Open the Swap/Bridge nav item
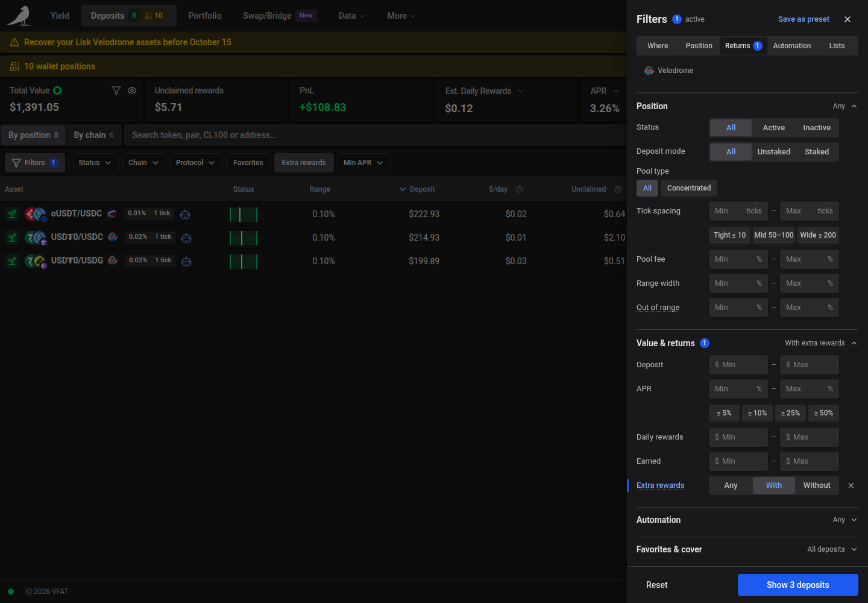The image size is (868, 603). (x=280, y=16)
